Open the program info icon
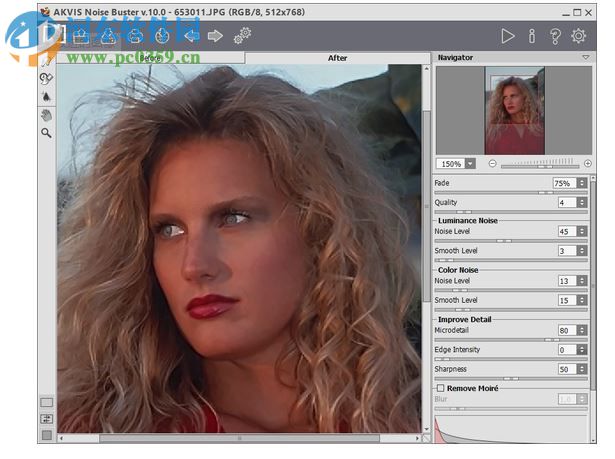Image resolution: width=615 pixels, height=459 pixels. (532, 36)
